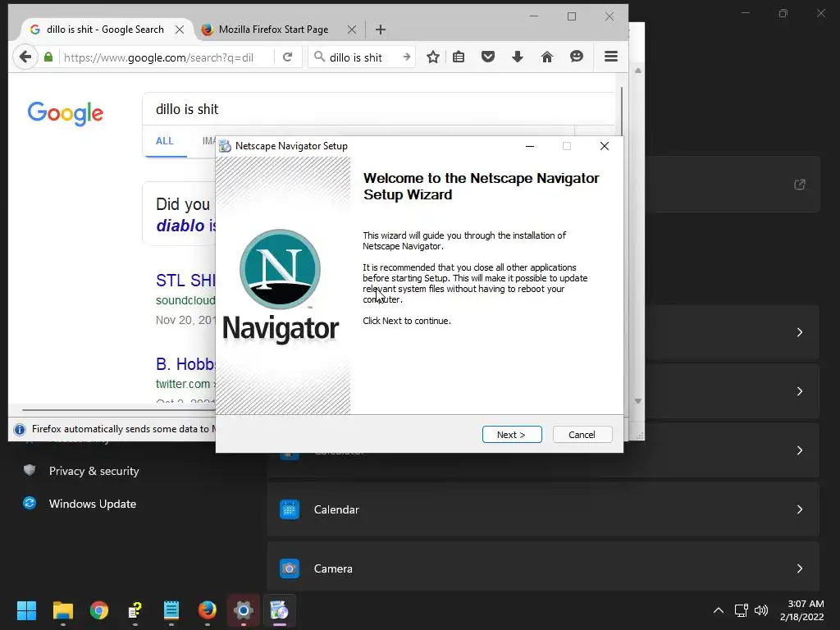Open network status tray icon
The height and width of the screenshot is (630, 840).
click(x=741, y=610)
